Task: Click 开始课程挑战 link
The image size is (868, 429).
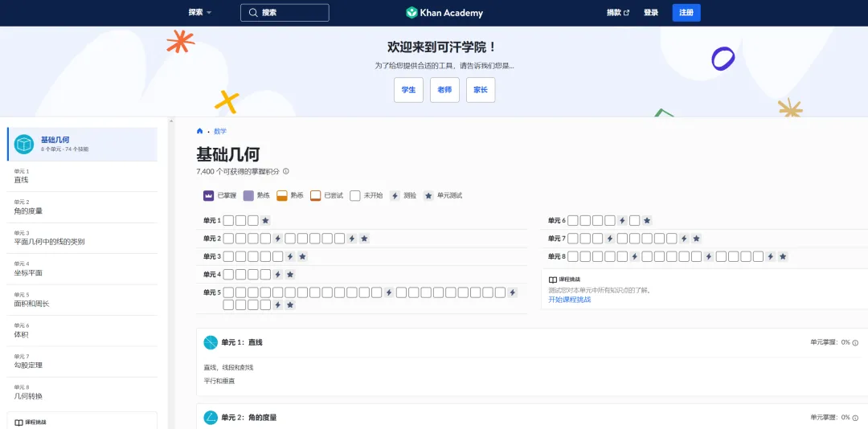Action: pyautogui.click(x=570, y=300)
